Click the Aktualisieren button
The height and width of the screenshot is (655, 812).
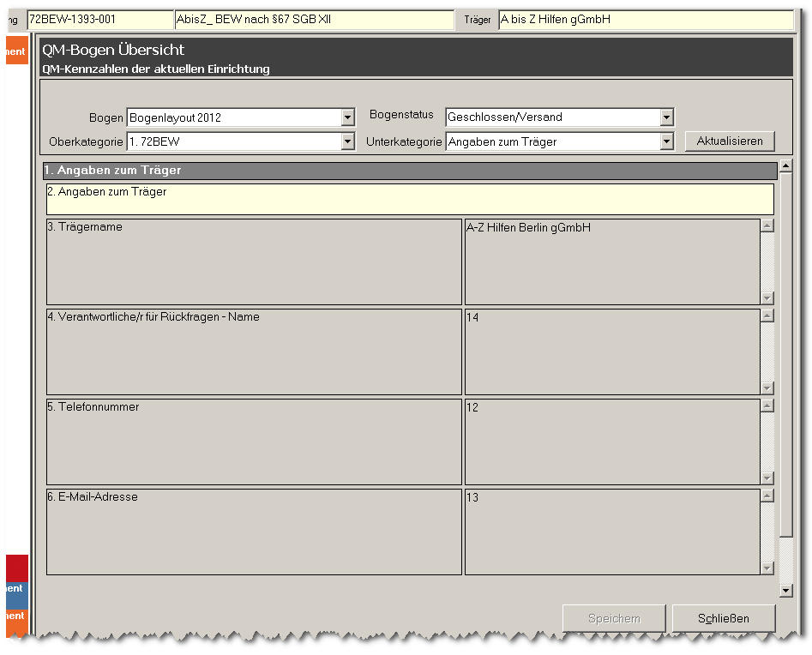point(729,141)
